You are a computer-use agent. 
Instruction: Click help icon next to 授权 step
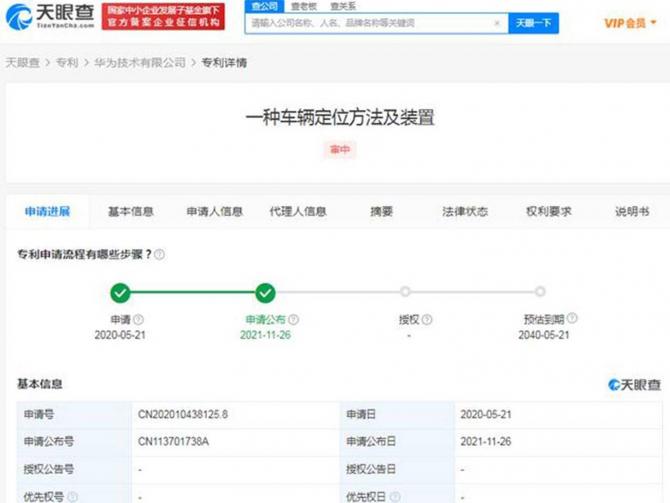point(427,320)
